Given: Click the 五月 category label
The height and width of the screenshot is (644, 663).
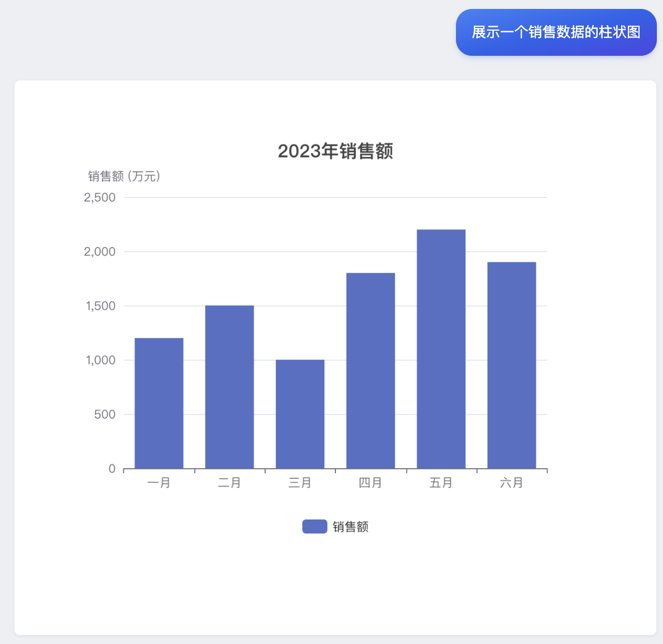Looking at the screenshot, I should click(x=441, y=483).
